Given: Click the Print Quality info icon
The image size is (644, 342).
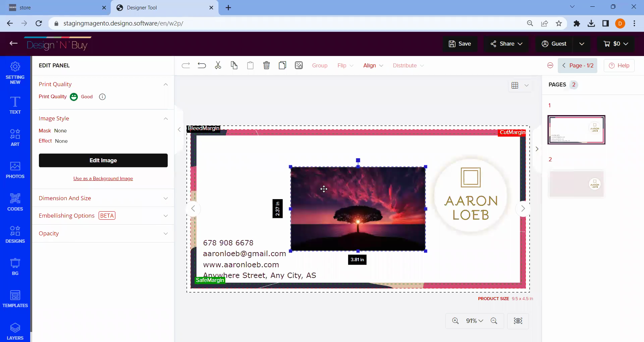Looking at the screenshot, I should (x=102, y=97).
